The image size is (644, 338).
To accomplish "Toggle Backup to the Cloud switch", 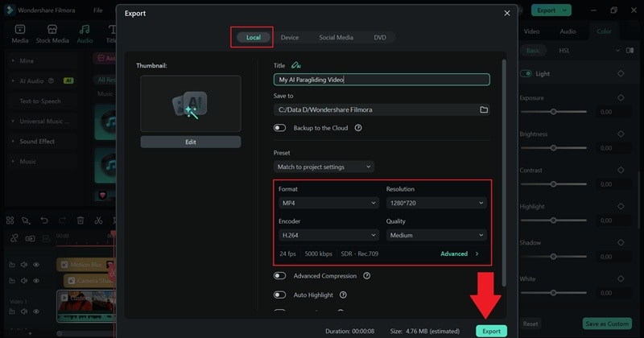I will (x=279, y=128).
